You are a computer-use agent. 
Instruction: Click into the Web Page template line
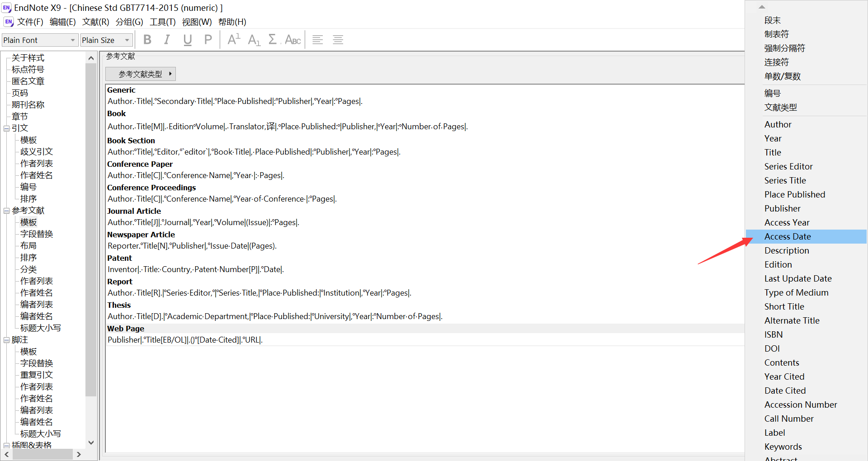[x=185, y=340]
